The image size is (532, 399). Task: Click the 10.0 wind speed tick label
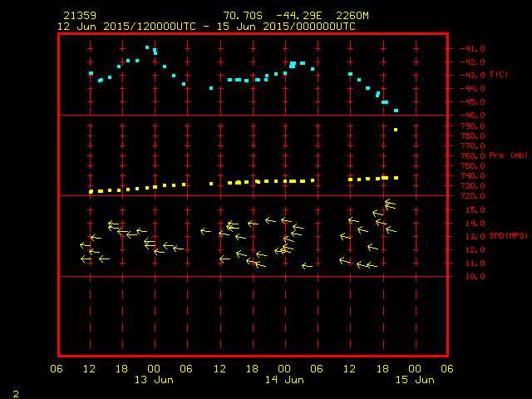click(x=475, y=277)
